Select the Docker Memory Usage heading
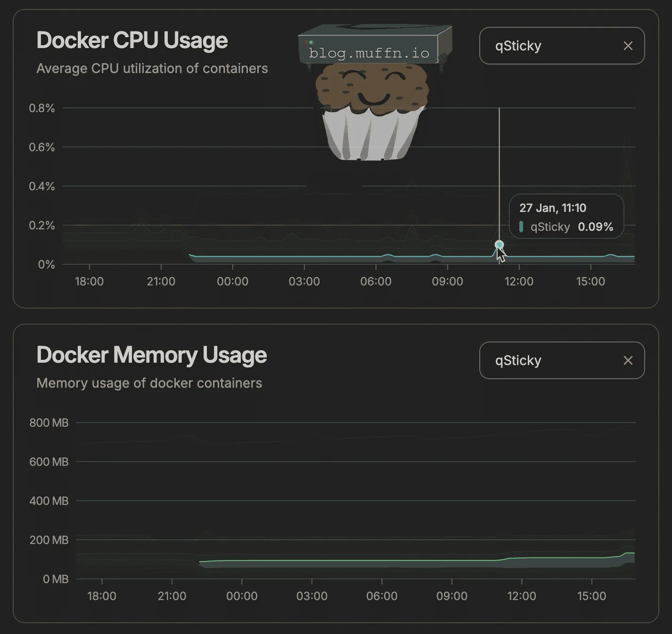 pyautogui.click(x=151, y=355)
